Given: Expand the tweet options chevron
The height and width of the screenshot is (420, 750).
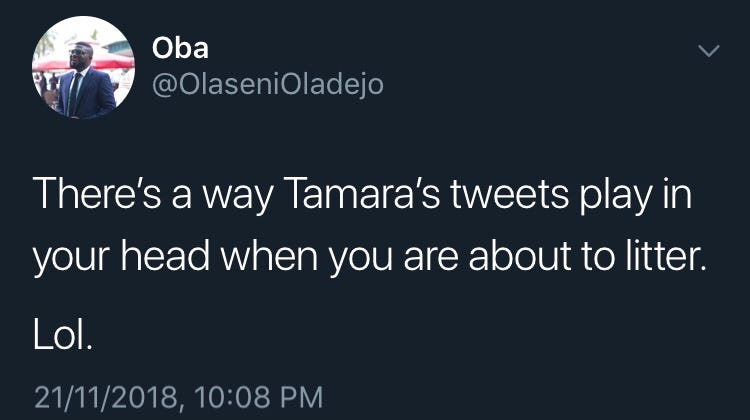Looking at the screenshot, I should click(x=708, y=50).
